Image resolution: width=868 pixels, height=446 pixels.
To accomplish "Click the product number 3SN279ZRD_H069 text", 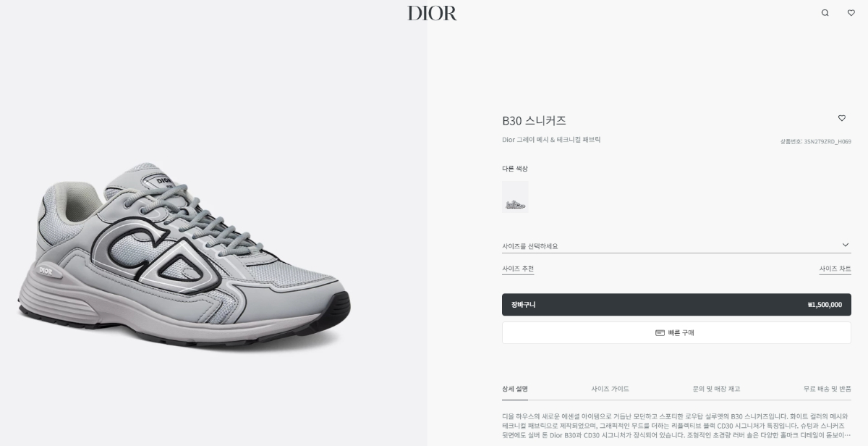I will tap(827, 142).
